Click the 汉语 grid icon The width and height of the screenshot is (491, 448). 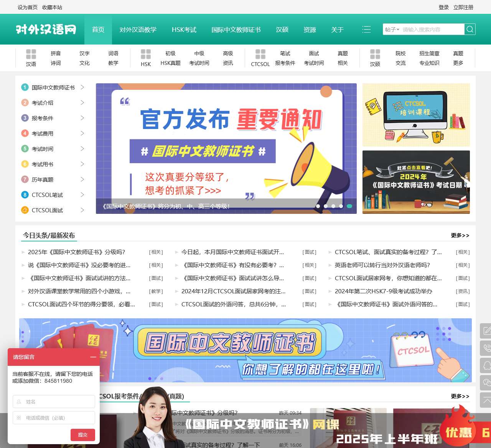[x=31, y=54]
